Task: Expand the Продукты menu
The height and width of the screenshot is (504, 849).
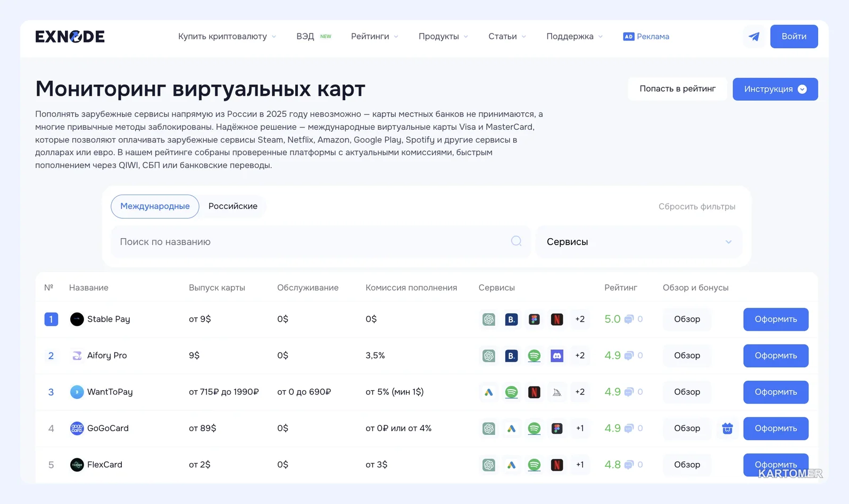Action: tap(443, 36)
